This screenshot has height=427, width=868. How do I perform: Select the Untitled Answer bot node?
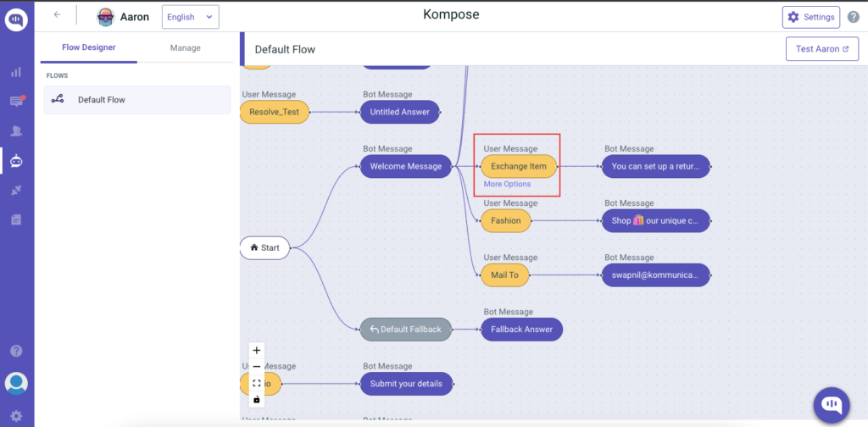pos(400,112)
